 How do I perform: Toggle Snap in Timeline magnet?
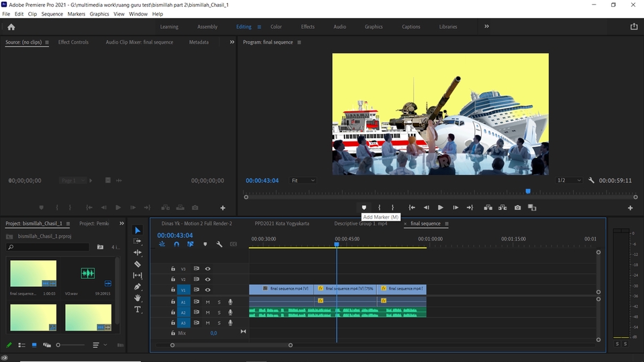click(x=176, y=244)
